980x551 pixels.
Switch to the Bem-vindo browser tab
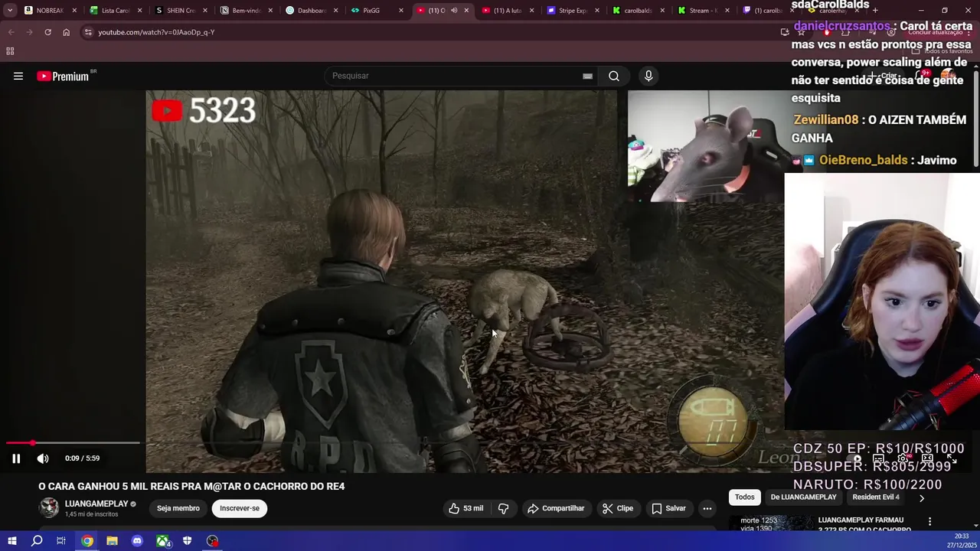click(247, 11)
